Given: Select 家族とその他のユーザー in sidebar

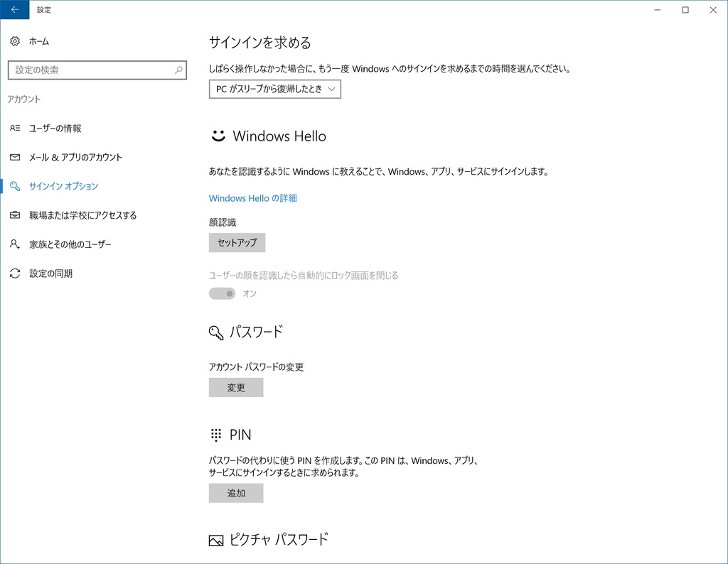Looking at the screenshot, I should pos(70,244).
